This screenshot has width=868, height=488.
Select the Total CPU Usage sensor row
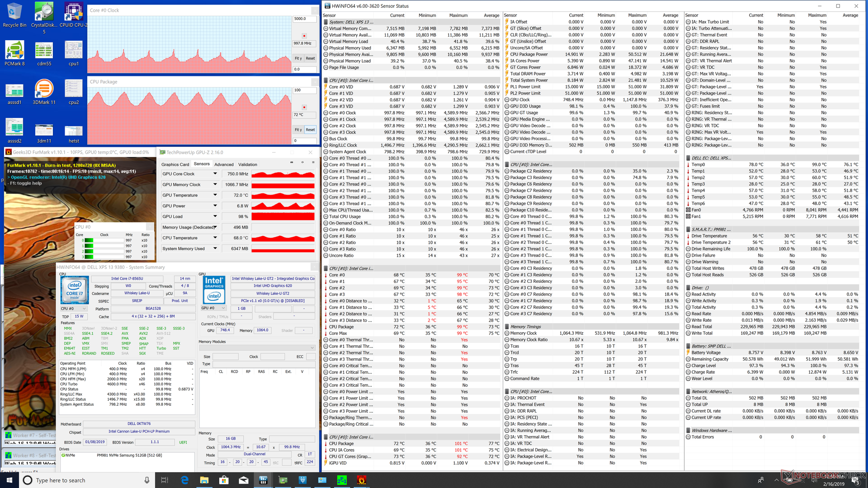coord(412,216)
